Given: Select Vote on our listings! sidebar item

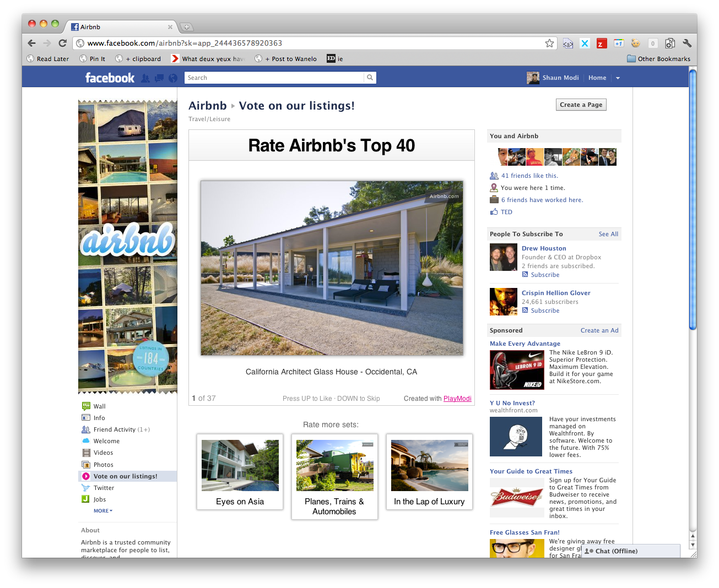Looking at the screenshot, I should click(128, 476).
